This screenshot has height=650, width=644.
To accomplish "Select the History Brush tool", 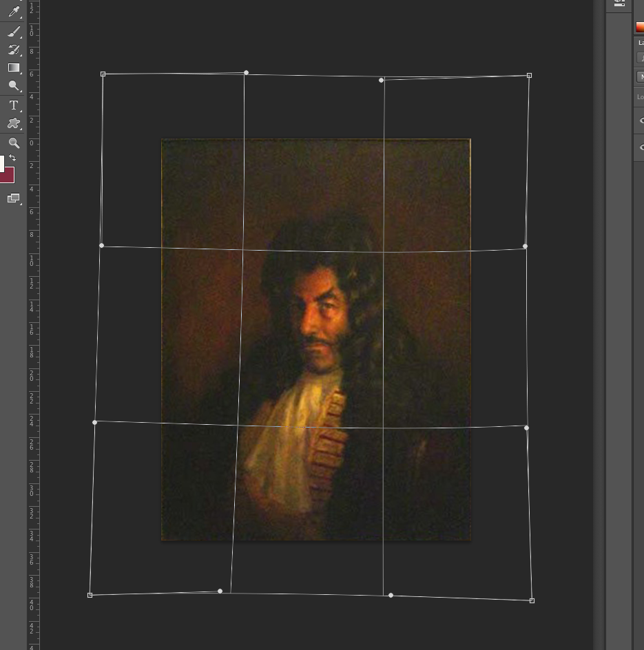I will (14, 50).
